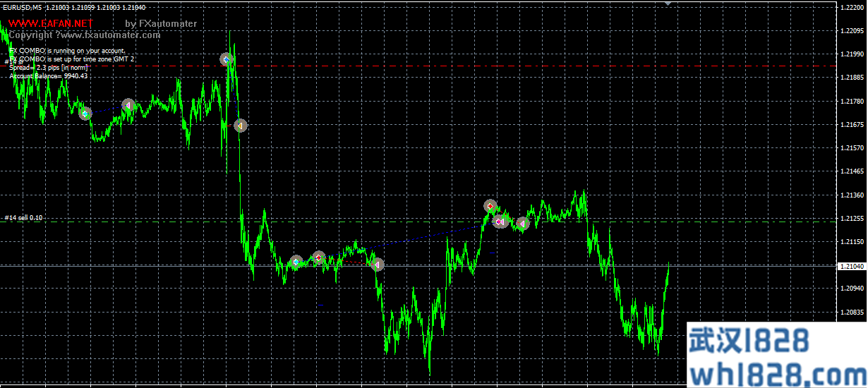The width and height of the screenshot is (868, 388).
Task: Click the pink triangle marker before the price drop below 1.2104
Action: (x=377, y=265)
